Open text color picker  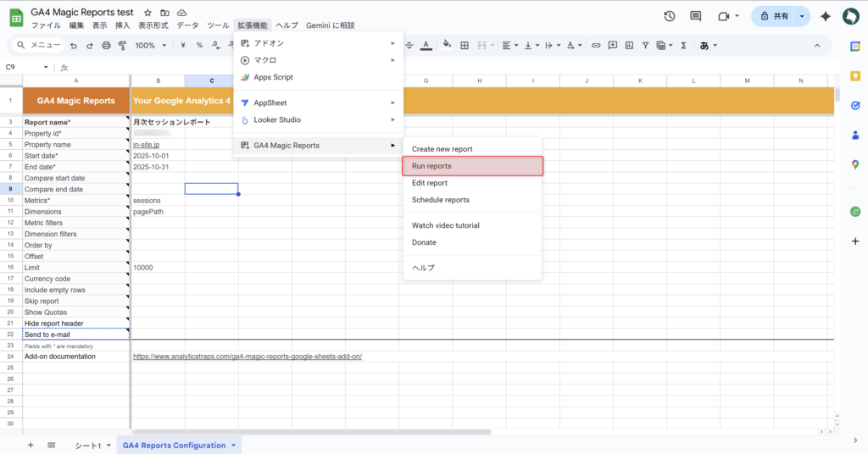(426, 46)
